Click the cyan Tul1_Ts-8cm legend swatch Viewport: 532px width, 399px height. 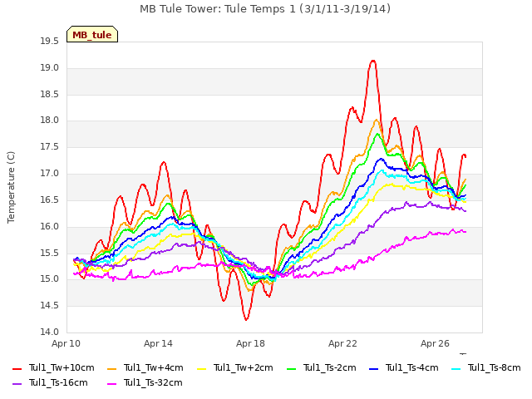click(456, 368)
